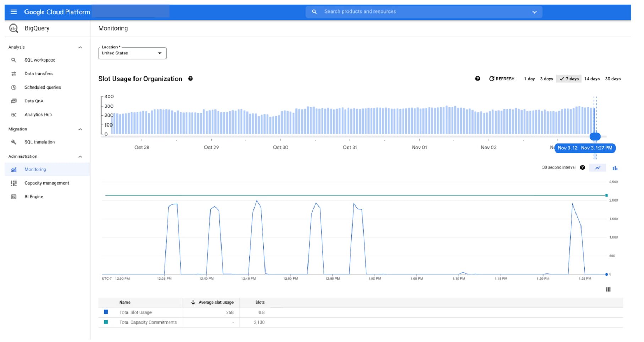
Task: Click the Monitoring chart icon
Action: (x=13, y=170)
